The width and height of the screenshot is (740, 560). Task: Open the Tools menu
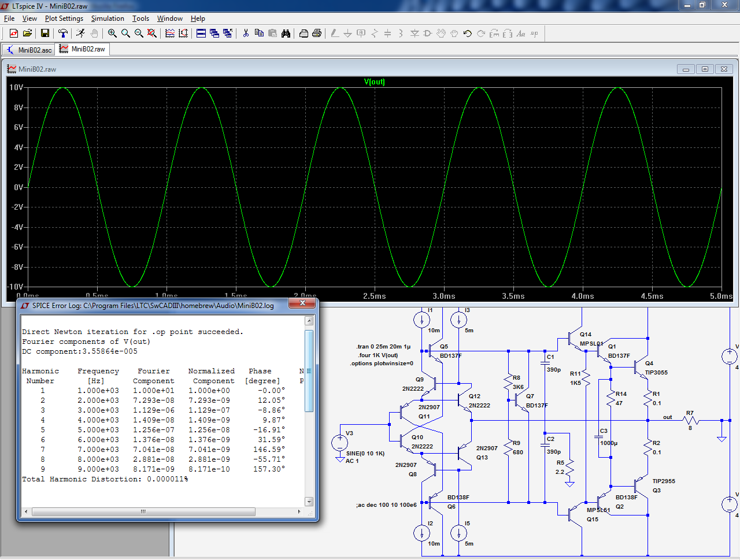pos(140,18)
